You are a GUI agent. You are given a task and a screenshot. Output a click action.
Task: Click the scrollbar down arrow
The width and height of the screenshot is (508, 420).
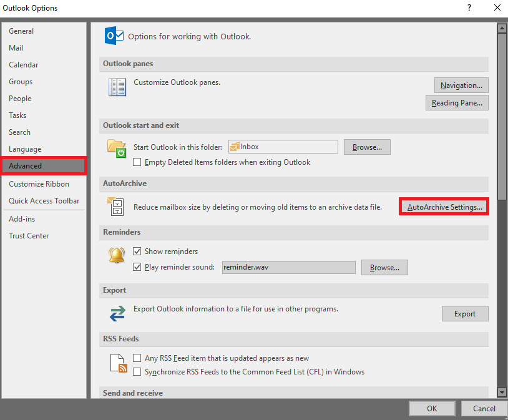pos(502,393)
